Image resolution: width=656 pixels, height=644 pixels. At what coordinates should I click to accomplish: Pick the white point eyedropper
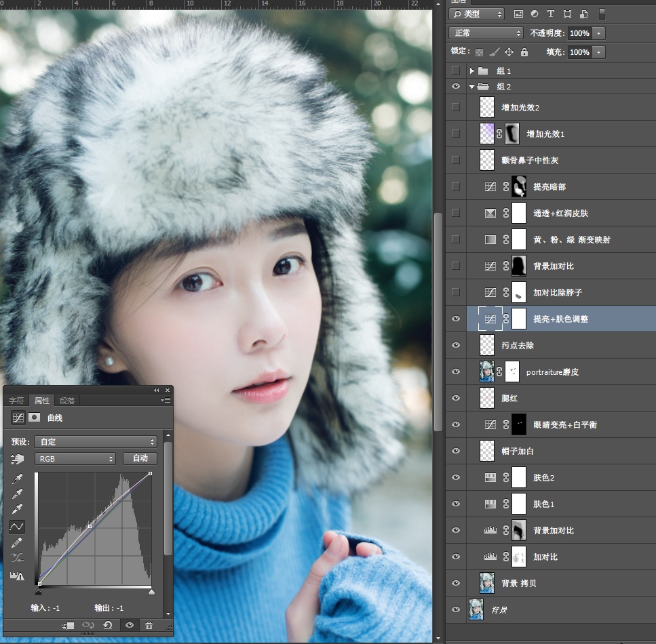pyautogui.click(x=17, y=509)
